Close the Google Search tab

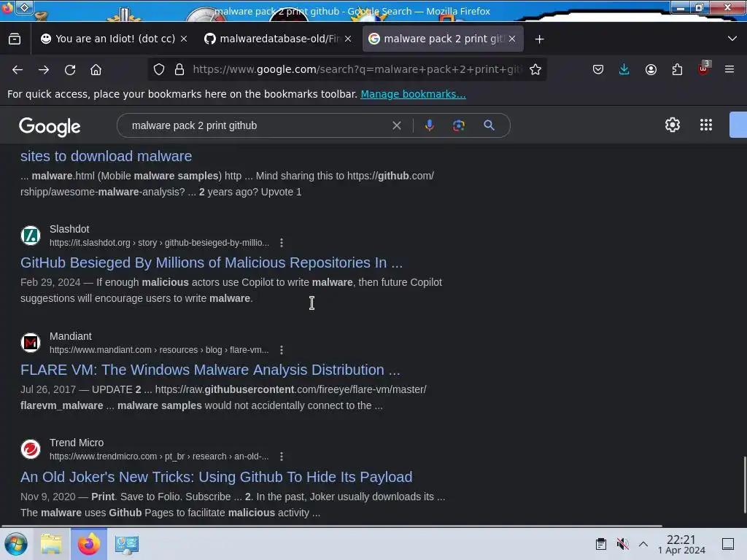click(x=512, y=39)
